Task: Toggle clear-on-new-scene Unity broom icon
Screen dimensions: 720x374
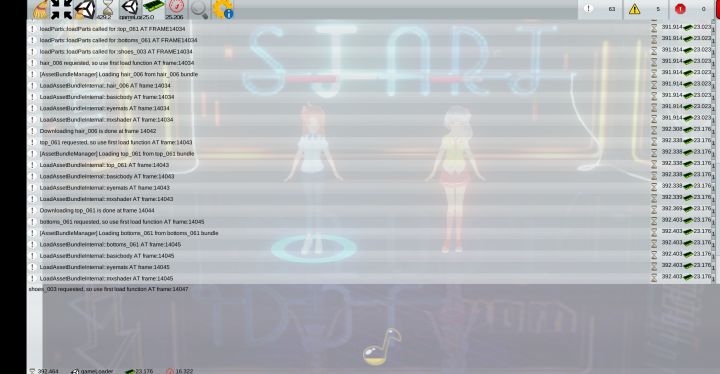Action: pos(84,10)
